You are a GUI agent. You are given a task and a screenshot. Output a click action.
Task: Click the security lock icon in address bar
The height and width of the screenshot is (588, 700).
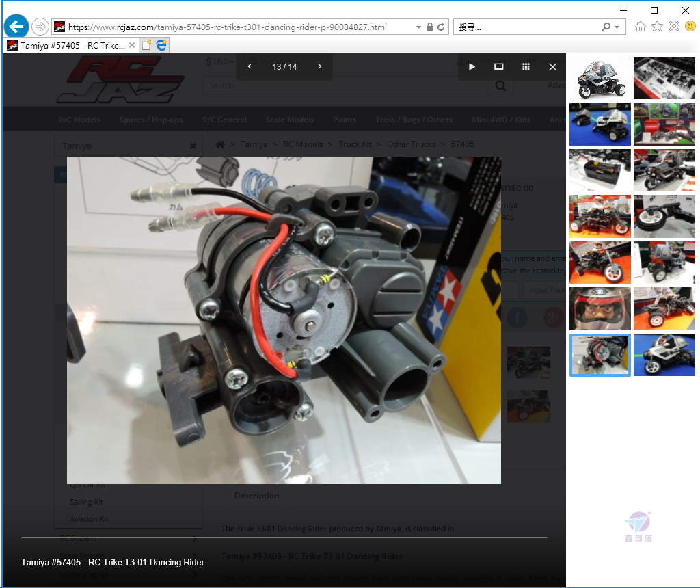pos(429,27)
